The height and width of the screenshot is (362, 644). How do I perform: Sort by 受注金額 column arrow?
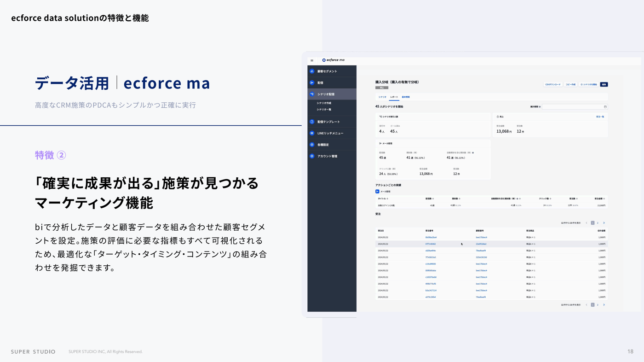pyautogui.click(x=604, y=199)
